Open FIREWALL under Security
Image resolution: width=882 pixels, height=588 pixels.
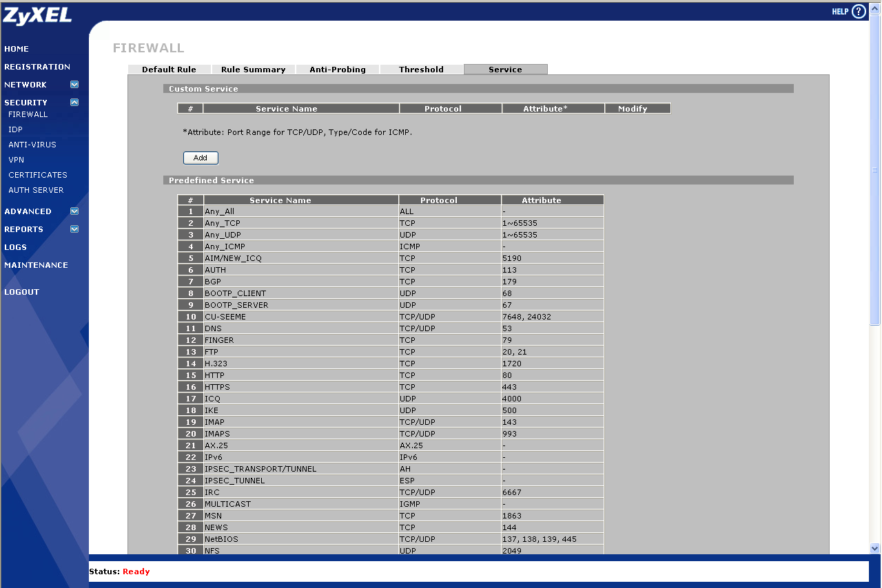point(28,114)
